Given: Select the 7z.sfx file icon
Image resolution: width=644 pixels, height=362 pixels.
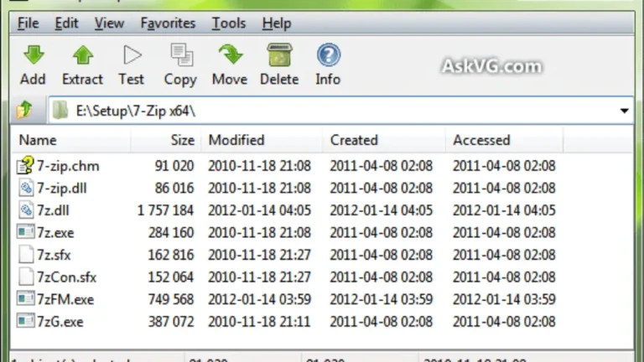Looking at the screenshot, I should click(25, 255).
